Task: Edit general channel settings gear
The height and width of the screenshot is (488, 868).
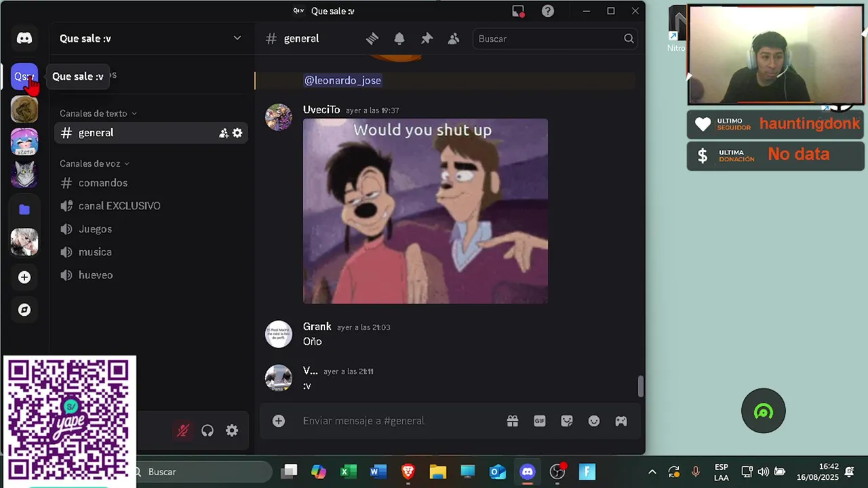Action: pos(237,134)
